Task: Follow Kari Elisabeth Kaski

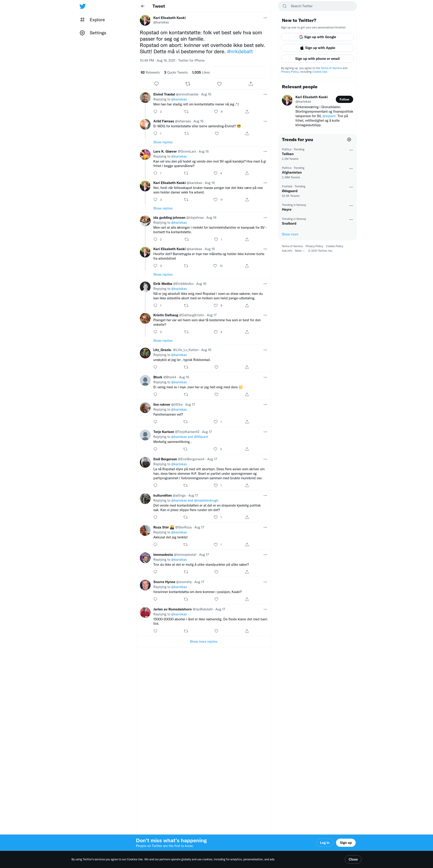Action: click(344, 99)
